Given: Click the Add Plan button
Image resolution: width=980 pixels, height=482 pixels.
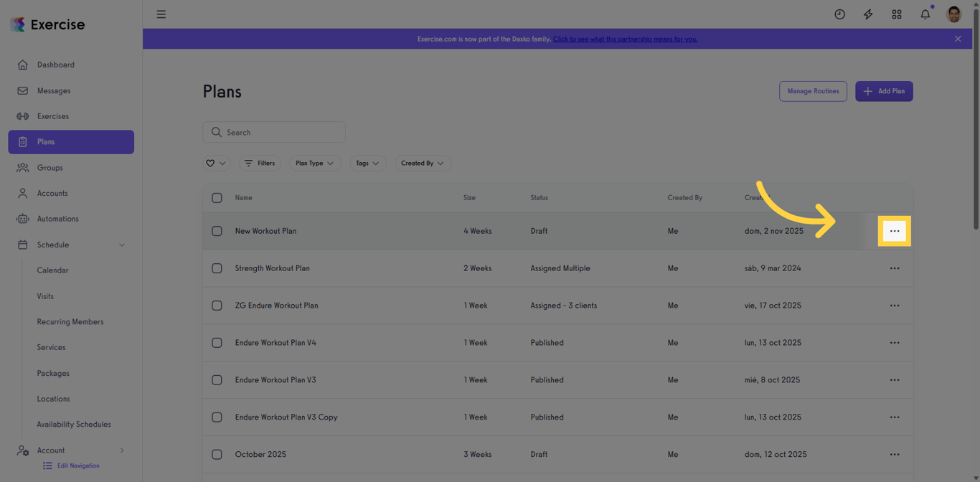Looking at the screenshot, I should tap(884, 91).
